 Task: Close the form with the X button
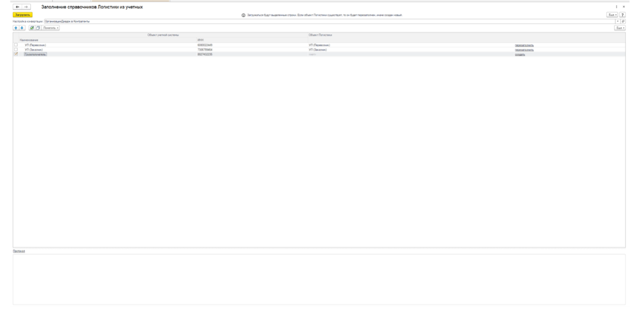point(624,7)
